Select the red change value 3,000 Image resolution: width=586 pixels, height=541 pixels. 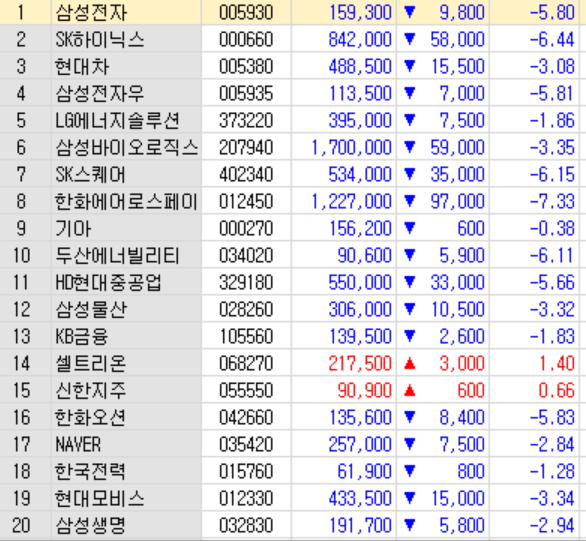(x=462, y=364)
